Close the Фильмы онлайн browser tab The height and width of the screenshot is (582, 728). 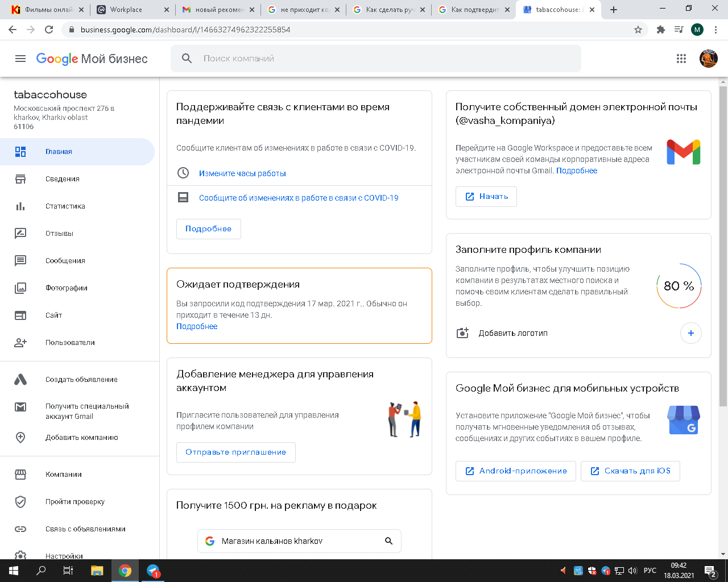[81, 10]
